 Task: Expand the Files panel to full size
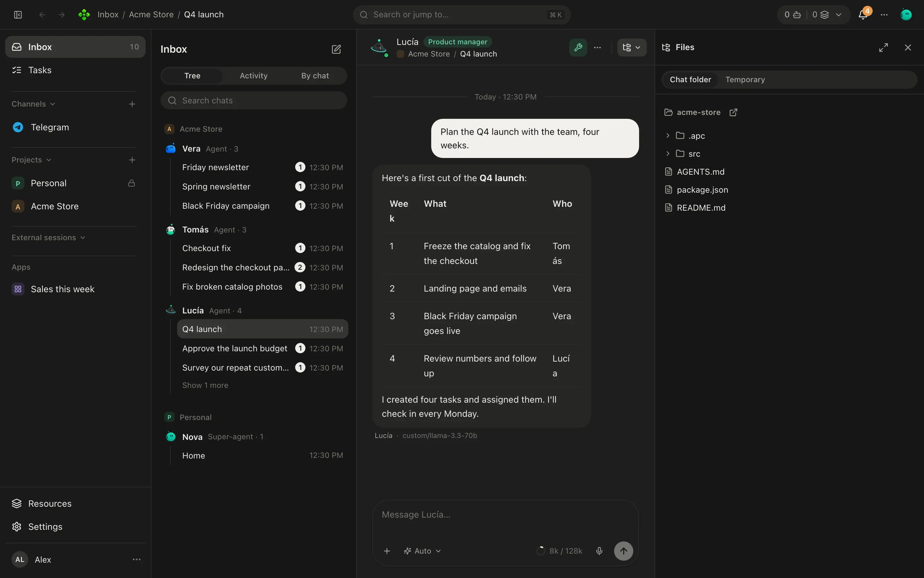884,48
